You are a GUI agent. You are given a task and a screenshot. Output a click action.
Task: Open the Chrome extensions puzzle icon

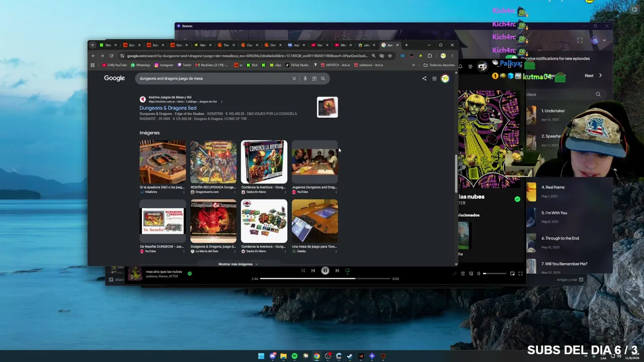(430, 56)
